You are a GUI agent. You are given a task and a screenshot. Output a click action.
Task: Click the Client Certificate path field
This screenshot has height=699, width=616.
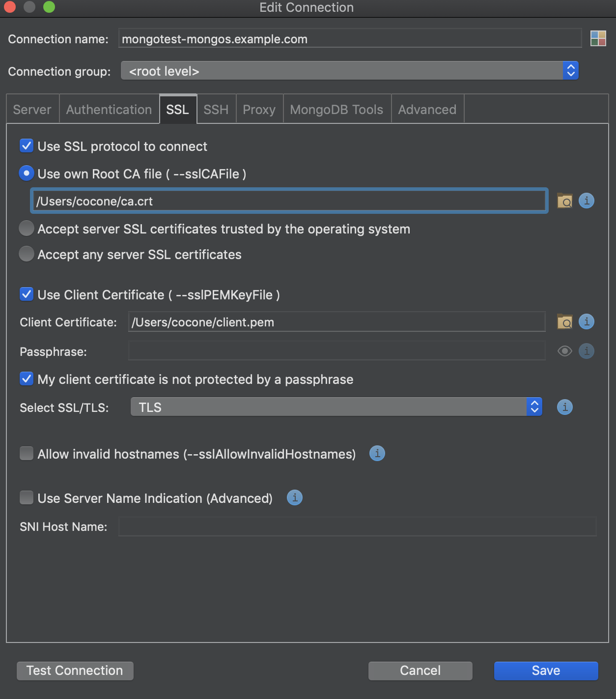(x=337, y=321)
